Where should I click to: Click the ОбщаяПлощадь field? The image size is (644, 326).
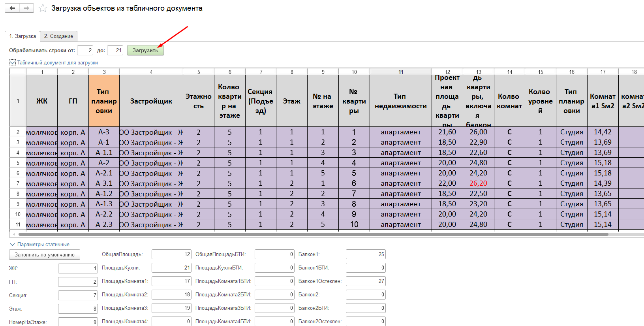171,254
